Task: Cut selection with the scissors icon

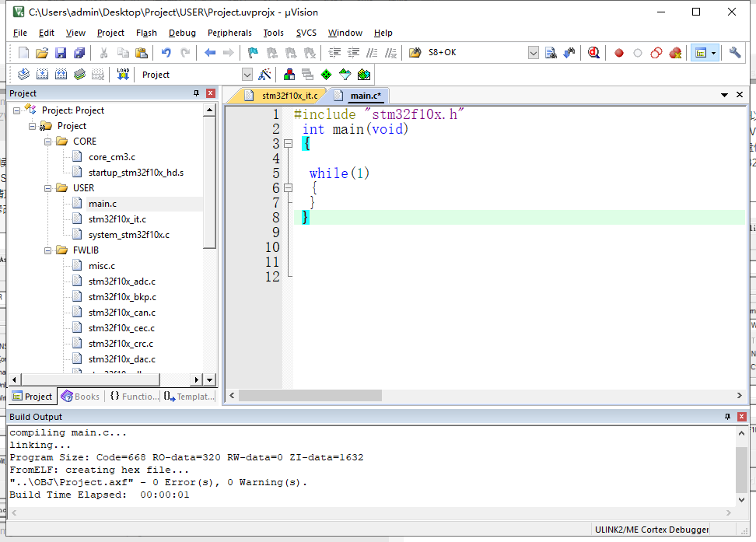Action: [103, 53]
